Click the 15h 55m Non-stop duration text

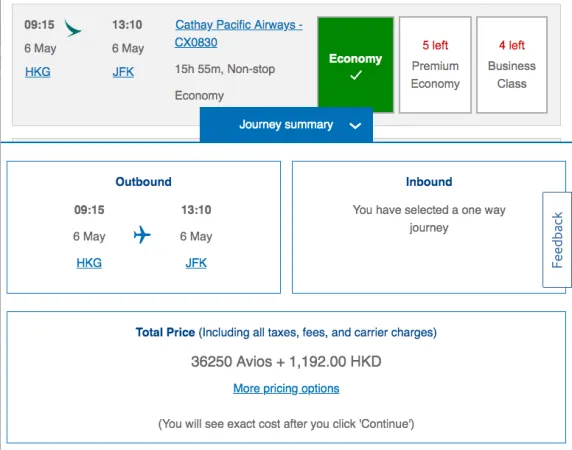225,69
